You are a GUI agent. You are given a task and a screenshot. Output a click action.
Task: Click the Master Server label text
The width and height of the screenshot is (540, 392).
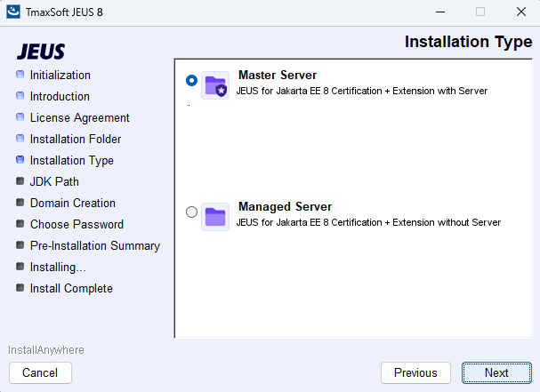(278, 76)
